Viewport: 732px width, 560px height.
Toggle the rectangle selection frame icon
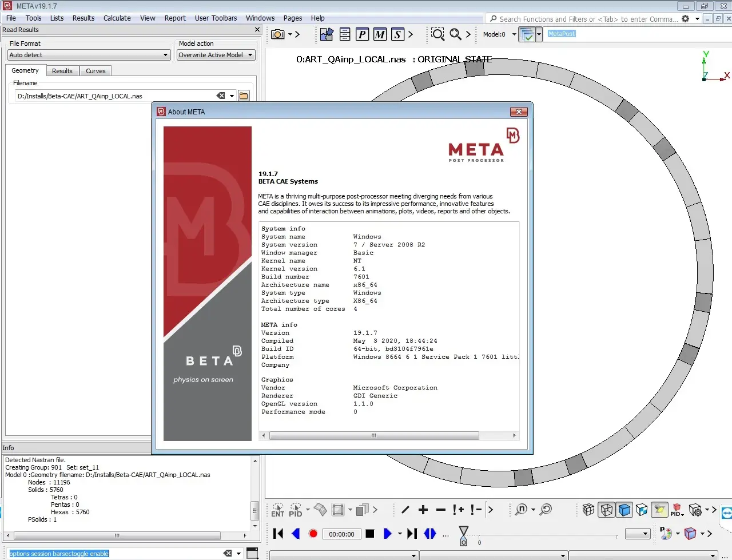tap(338, 510)
